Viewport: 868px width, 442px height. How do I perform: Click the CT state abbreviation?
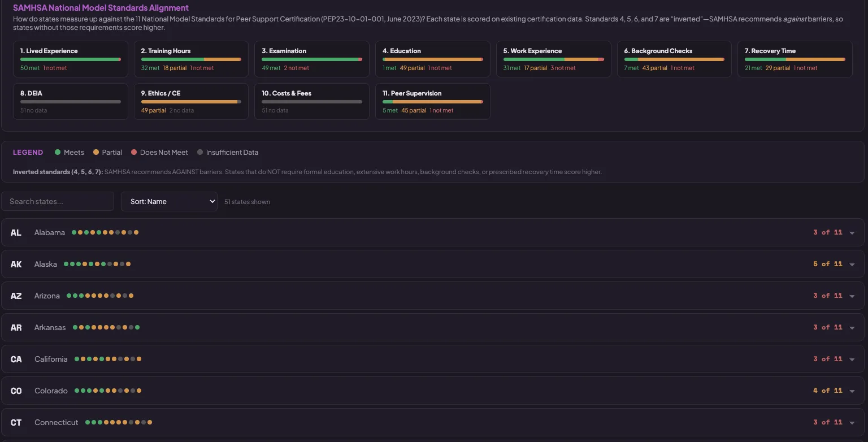16,422
